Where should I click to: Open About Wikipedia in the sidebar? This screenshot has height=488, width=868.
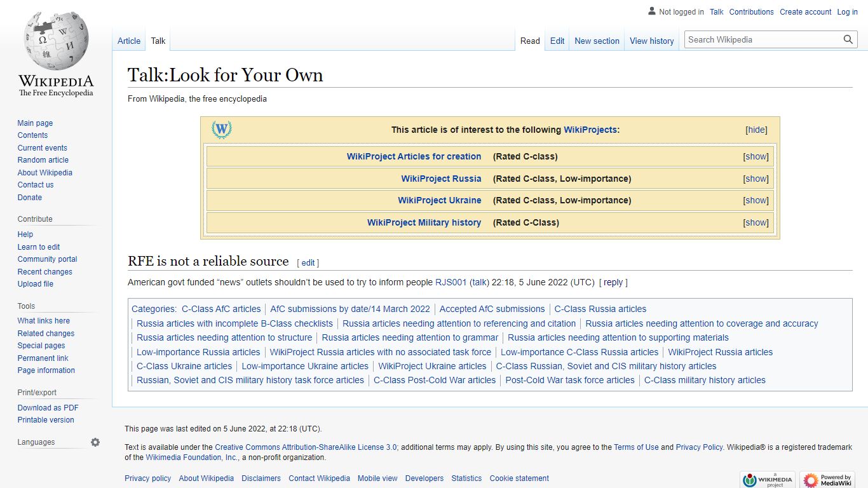[44, 173]
